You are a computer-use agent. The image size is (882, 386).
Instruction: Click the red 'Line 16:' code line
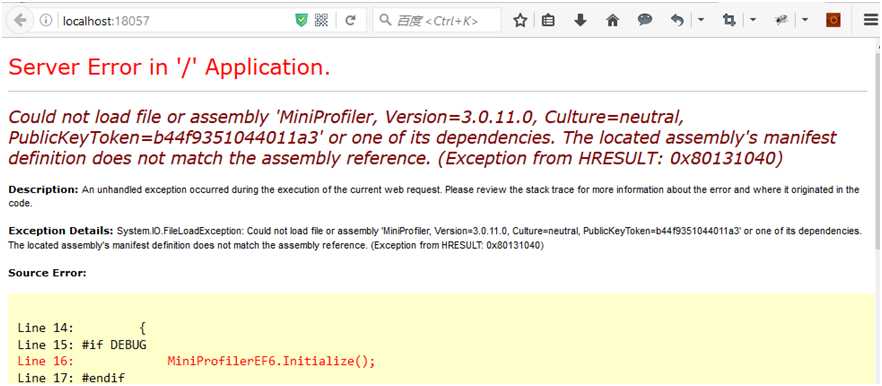pyautogui.click(x=196, y=361)
